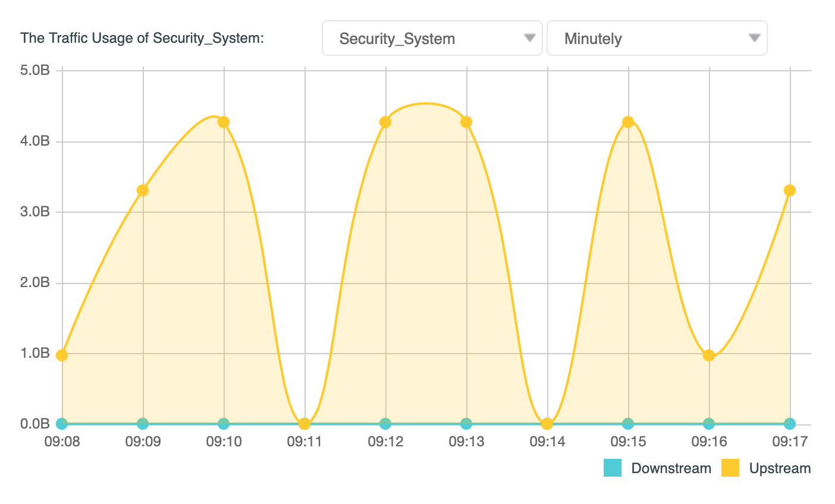The width and height of the screenshot is (835, 504).
Task: Click the yellow Upstream legend color square
Action: coord(730,468)
